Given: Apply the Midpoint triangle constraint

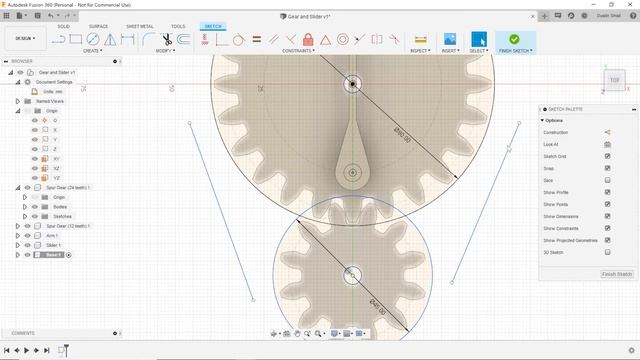Looking at the screenshot, I should (x=325, y=40).
